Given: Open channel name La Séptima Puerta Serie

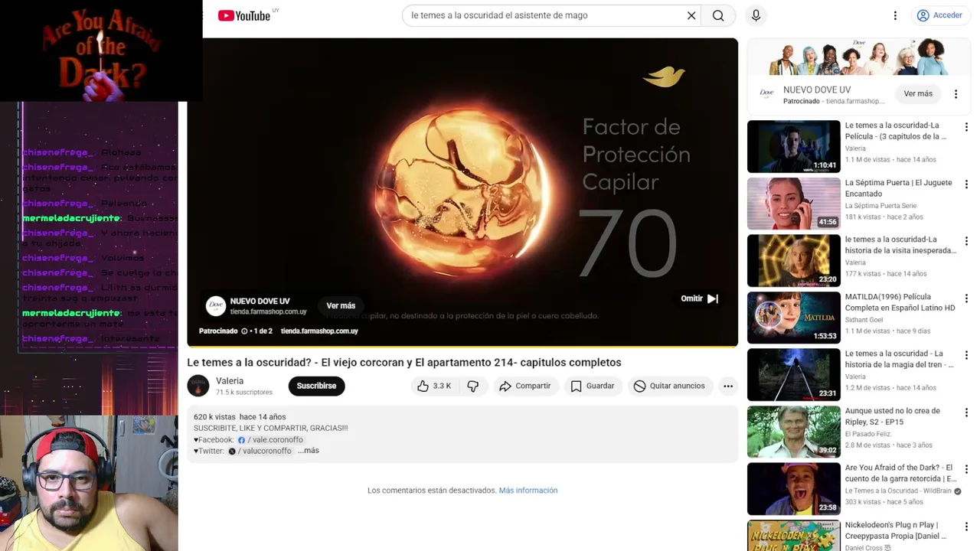Looking at the screenshot, I should pos(880,206).
